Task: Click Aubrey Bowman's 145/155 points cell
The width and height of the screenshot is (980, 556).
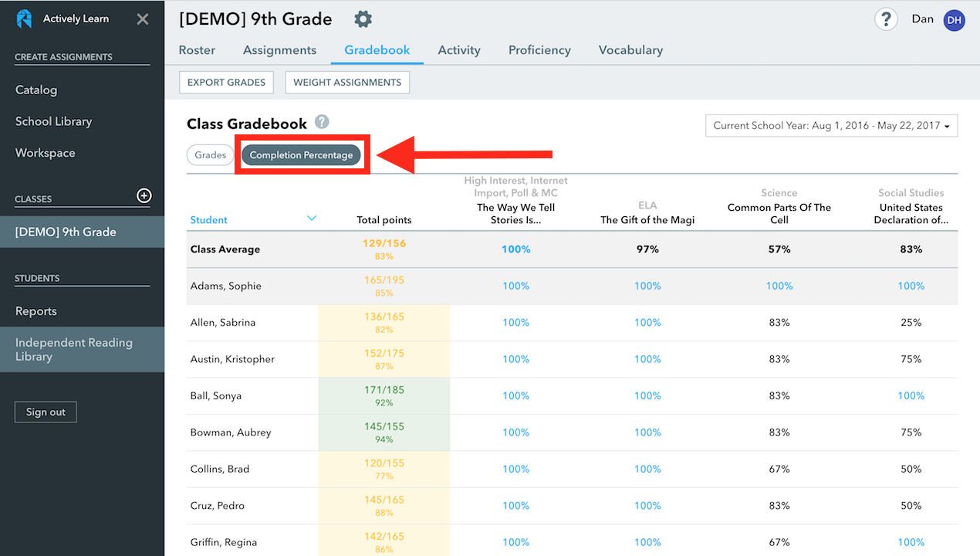Action: tap(384, 432)
